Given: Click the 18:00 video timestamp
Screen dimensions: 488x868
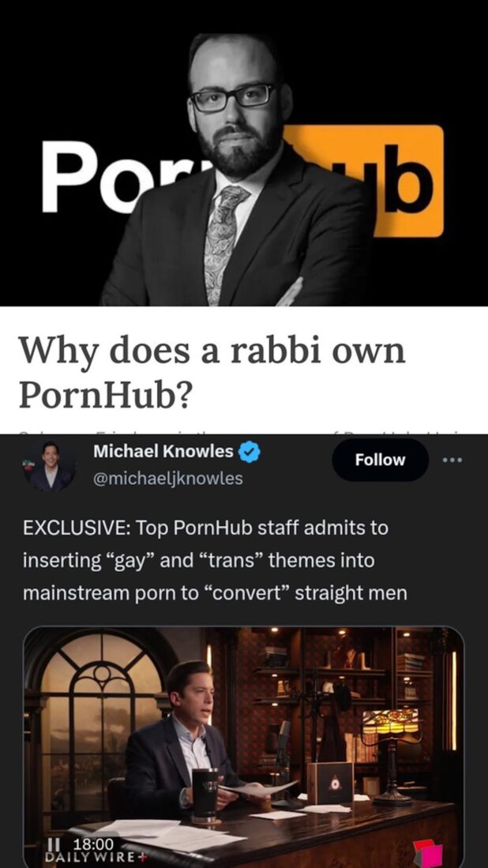Looking at the screenshot, I should (x=97, y=844).
